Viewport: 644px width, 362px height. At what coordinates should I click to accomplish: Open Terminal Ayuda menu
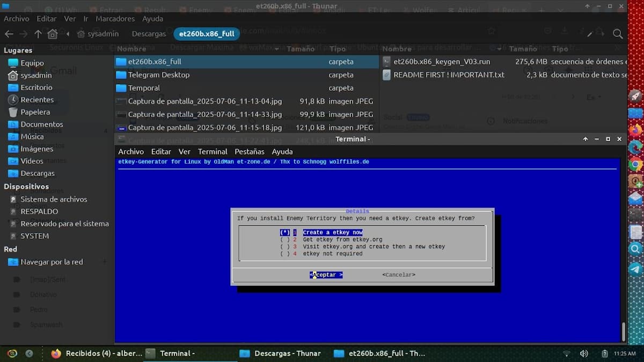282,152
